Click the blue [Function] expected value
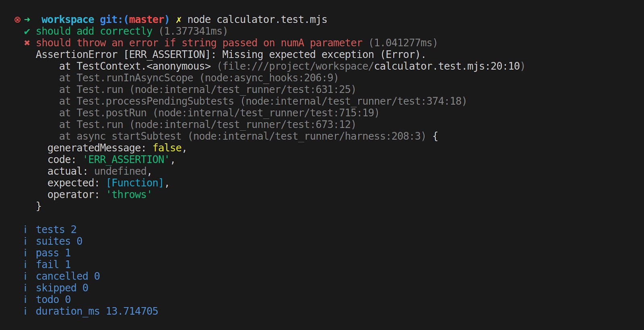Viewport: 644px width, 330px height. pyautogui.click(x=135, y=183)
